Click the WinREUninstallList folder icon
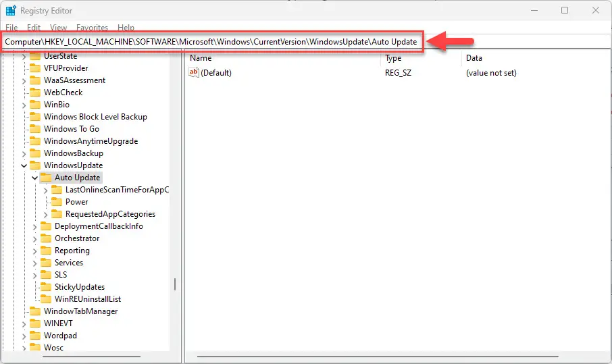The image size is (612, 364). coord(46,299)
